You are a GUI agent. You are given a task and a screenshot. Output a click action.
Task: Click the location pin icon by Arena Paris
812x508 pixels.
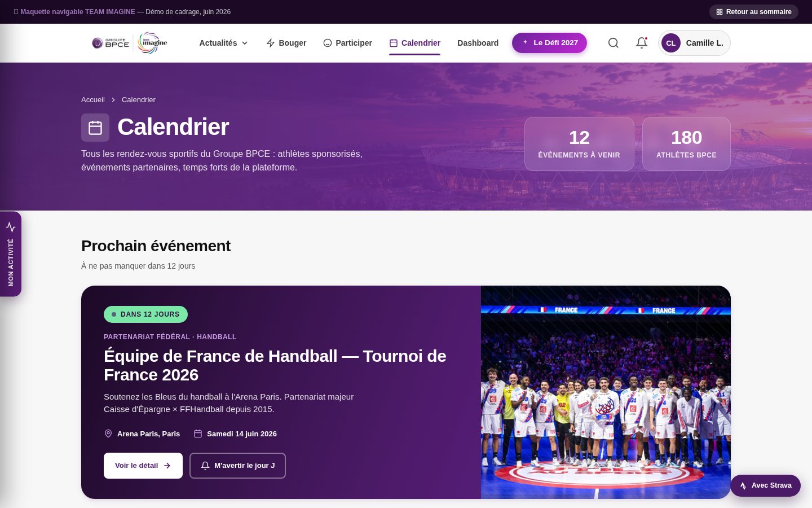(108, 433)
